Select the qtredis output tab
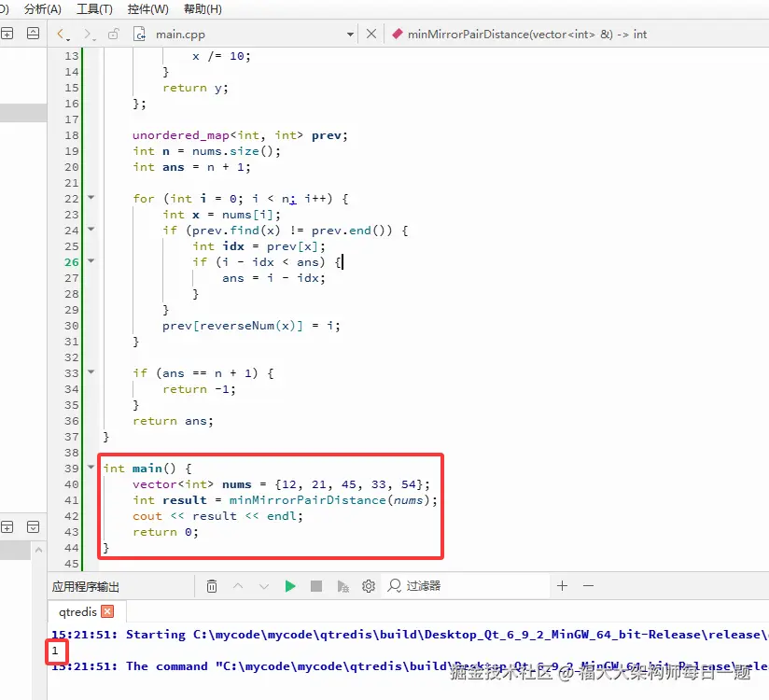The image size is (769, 700). (x=77, y=611)
